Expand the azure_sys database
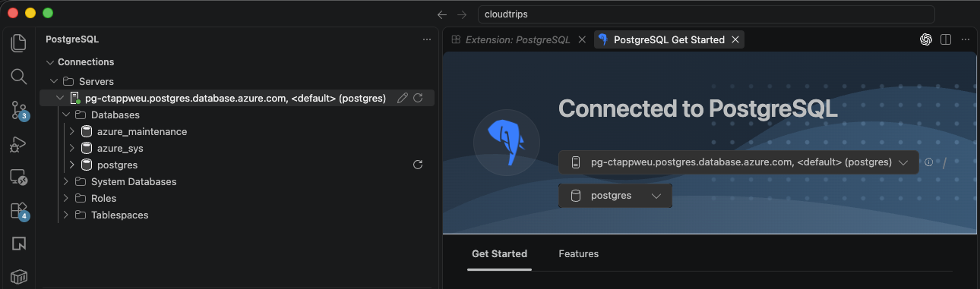This screenshot has height=289, width=980. coord(72,148)
